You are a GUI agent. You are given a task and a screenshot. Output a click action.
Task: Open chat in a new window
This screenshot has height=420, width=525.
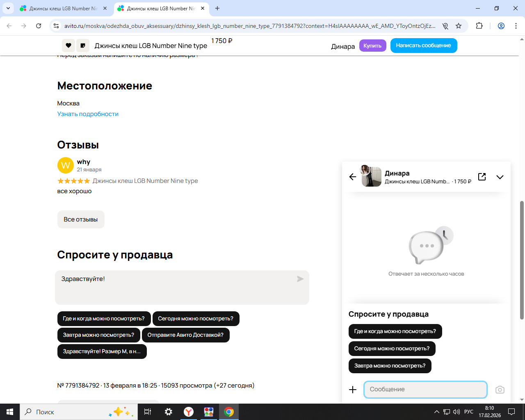[482, 177]
